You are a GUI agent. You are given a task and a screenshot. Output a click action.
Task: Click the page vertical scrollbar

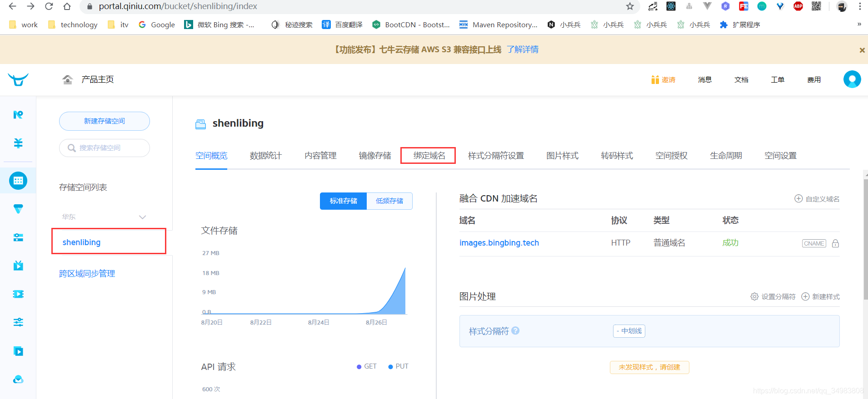[866, 239]
